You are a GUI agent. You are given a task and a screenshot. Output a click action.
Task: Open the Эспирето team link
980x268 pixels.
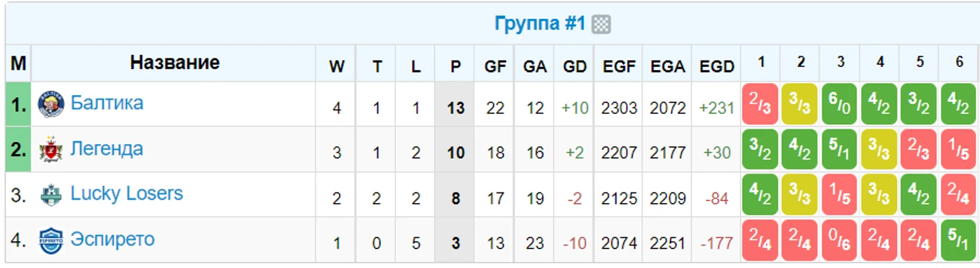tap(113, 239)
